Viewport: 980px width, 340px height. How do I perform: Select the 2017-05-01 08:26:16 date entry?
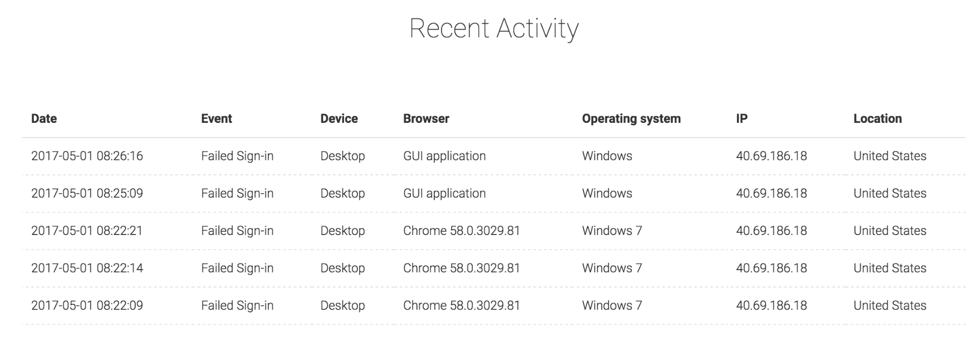[87, 156]
